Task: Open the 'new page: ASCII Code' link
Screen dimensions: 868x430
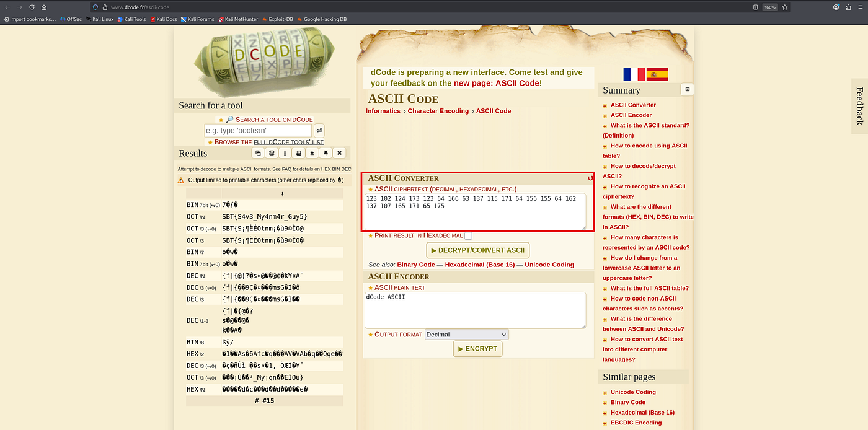Action: tap(497, 83)
